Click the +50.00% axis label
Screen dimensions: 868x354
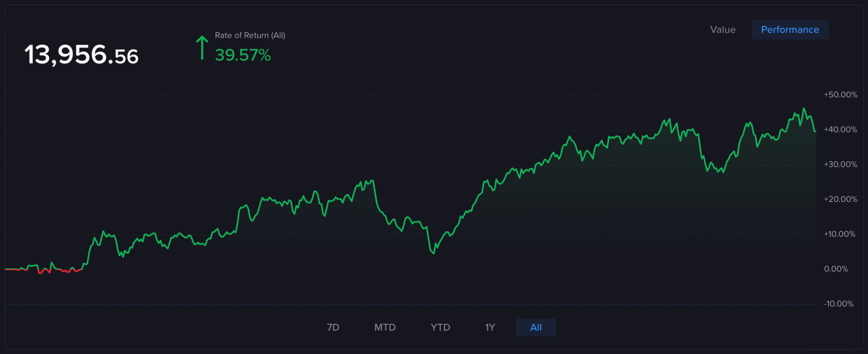click(x=840, y=95)
